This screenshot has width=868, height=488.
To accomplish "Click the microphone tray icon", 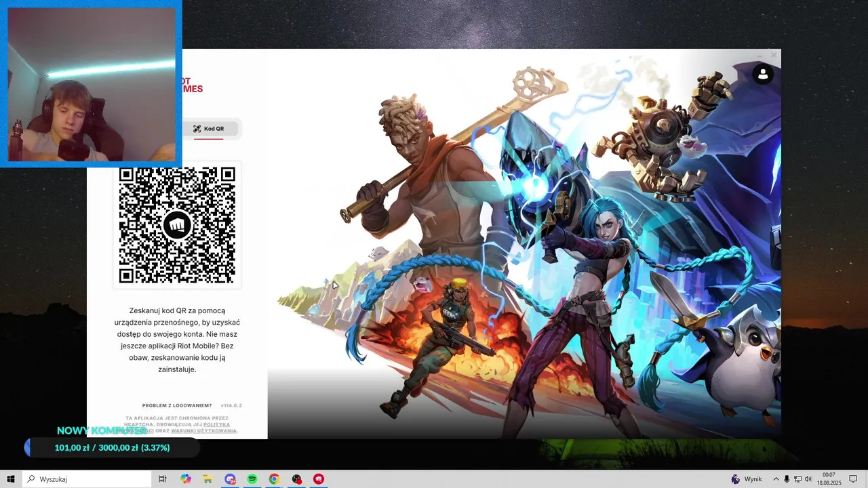I will pyautogui.click(x=787, y=479).
